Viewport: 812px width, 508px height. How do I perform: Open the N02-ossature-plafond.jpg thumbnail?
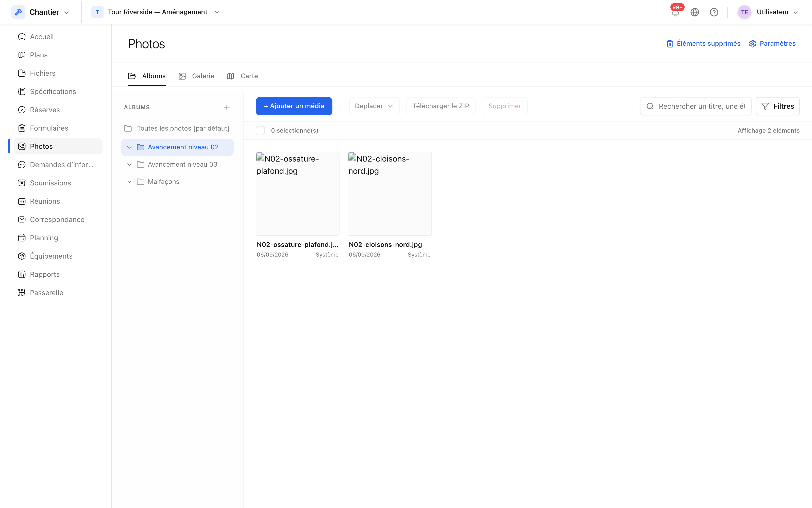coord(298,194)
